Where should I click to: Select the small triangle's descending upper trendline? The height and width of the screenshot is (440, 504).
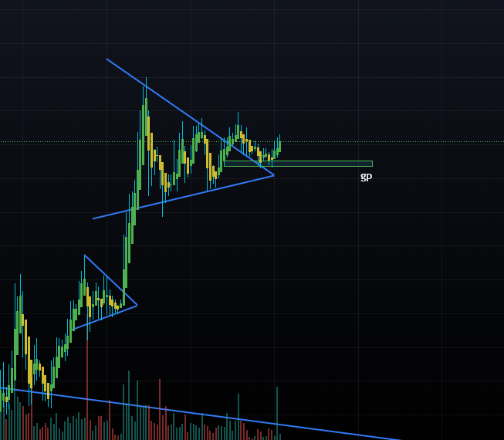[x=110, y=280]
